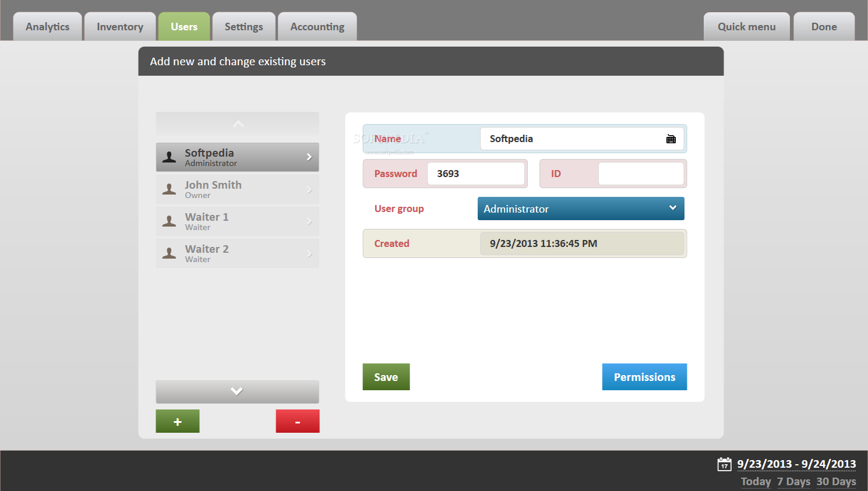Select the Waiter 2 user

point(238,253)
